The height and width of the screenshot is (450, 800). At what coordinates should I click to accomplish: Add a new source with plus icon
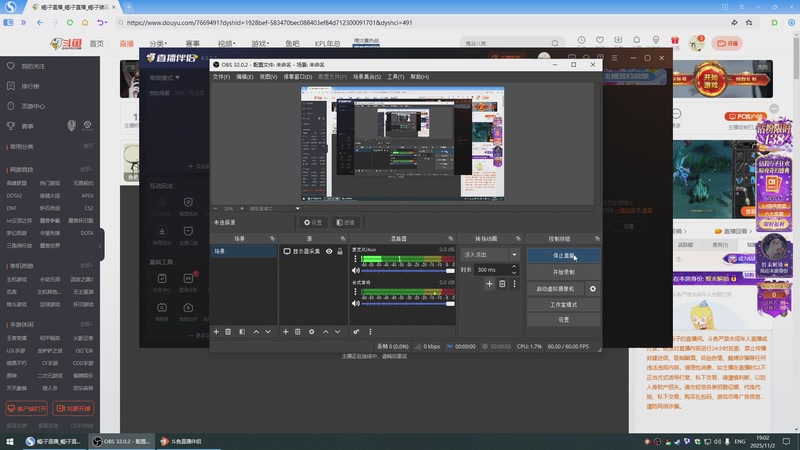(x=286, y=332)
